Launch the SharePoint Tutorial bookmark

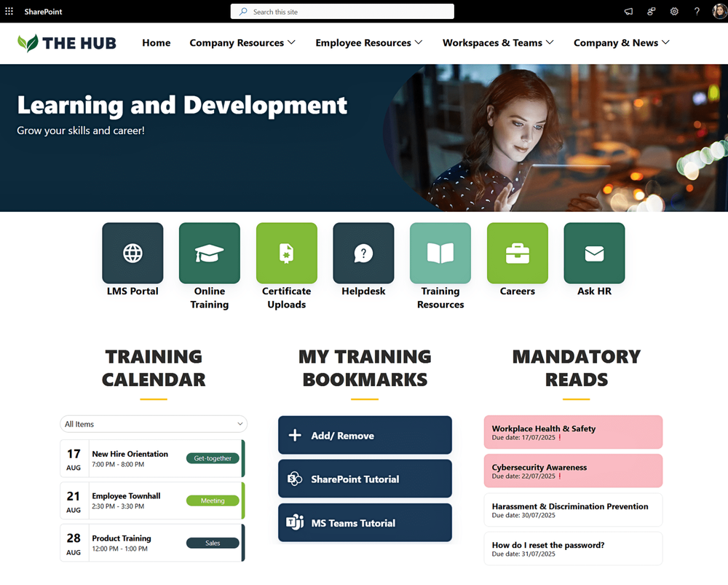coord(365,479)
